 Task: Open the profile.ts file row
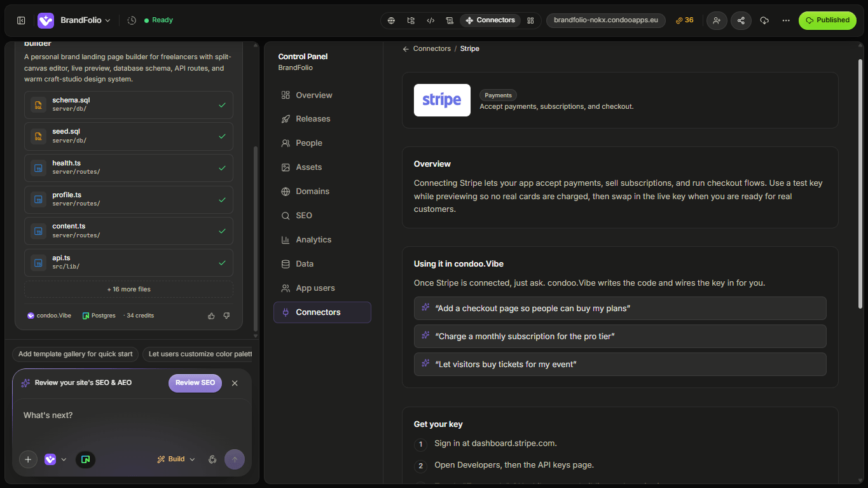click(x=128, y=200)
